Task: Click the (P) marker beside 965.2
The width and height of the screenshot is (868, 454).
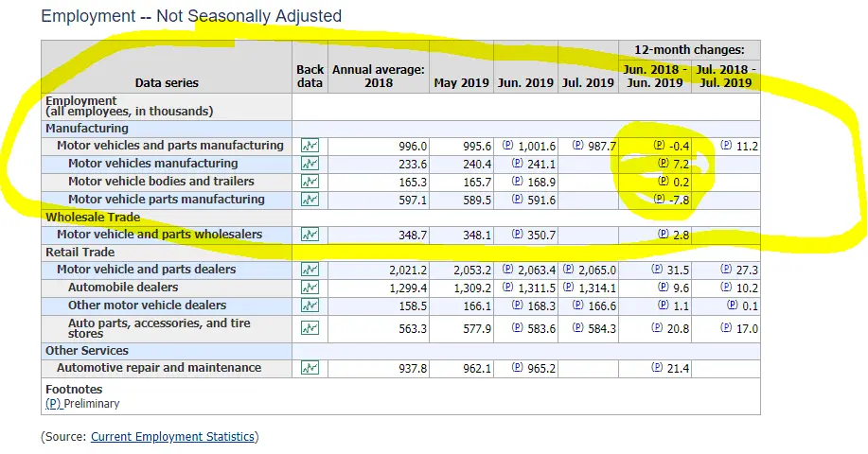Action: (x=517, y=368)
